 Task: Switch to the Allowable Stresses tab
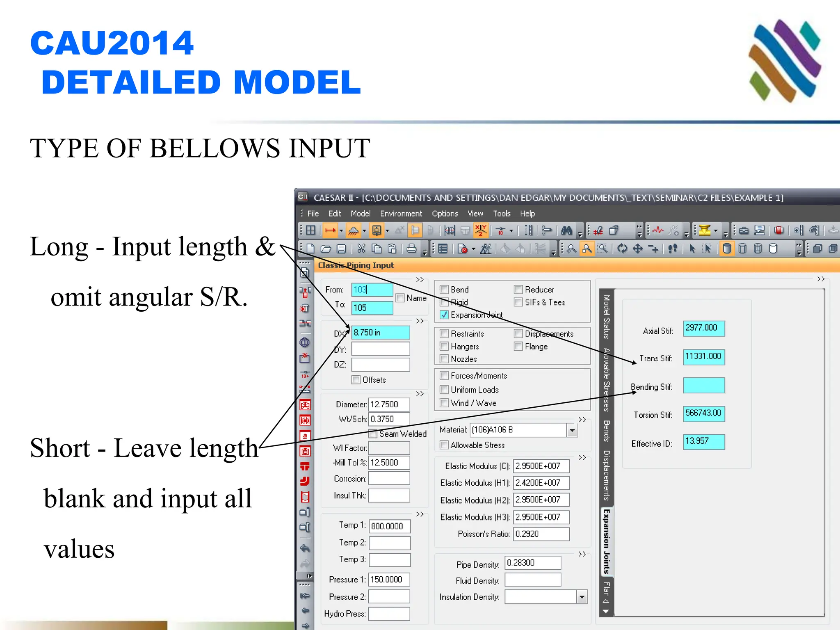click(x=607, y=379)
